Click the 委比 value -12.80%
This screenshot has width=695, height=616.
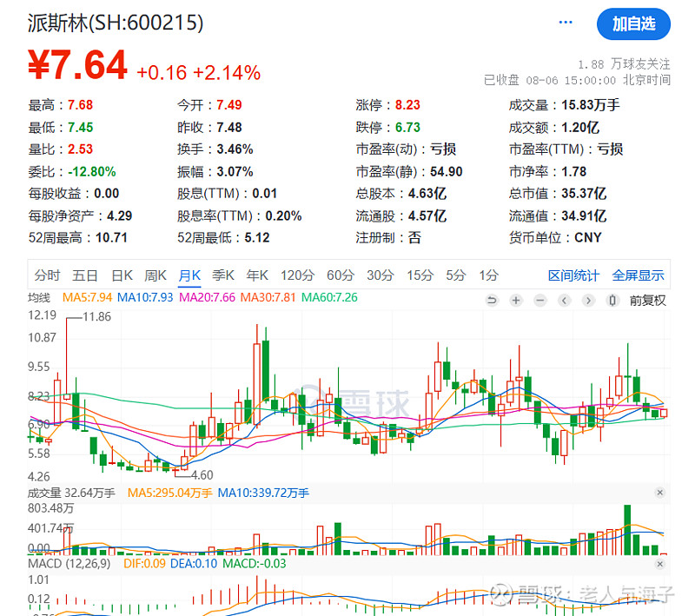92,171
